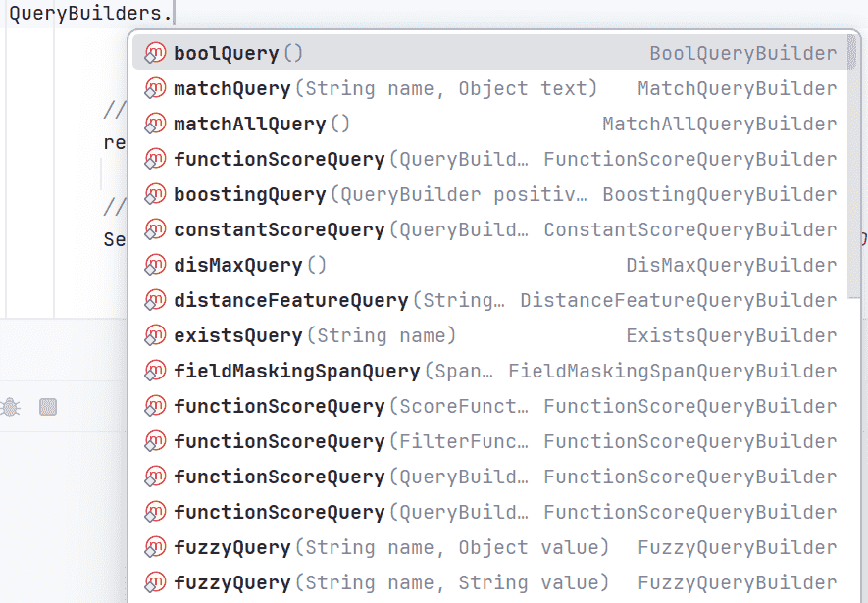This screenshot has width=868, height=603.
Task: Click the method icon beside boostingQuery
Action: (x=155, y=195)
